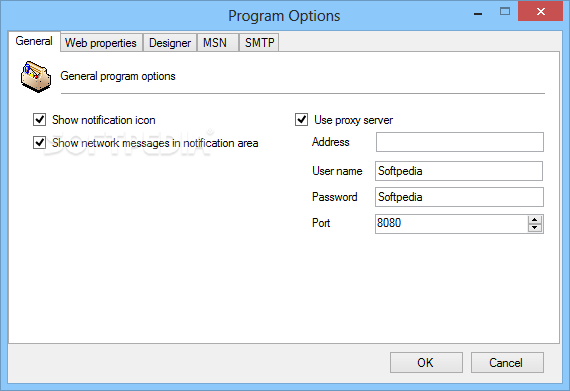Click the Address label text
The width and height of the screenshot is (570, 391).
click(x=330, y=142)
